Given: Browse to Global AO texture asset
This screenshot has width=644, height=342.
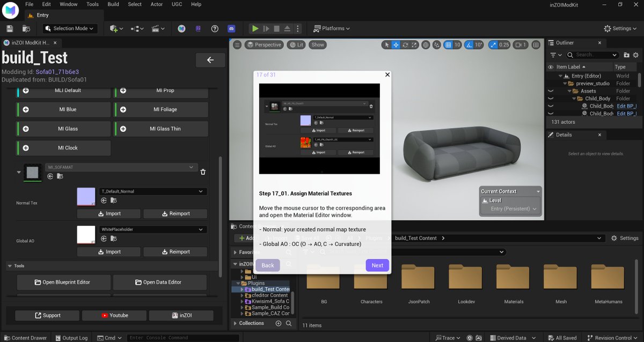Looking at the screenshot, I should coord(114,239).
